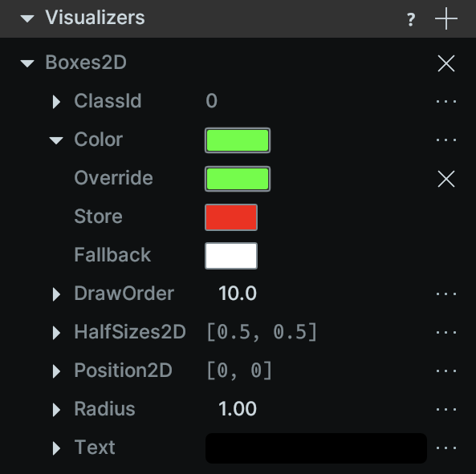This screenshot has width=476, height=474.
Task: Click the Radius value 1.00
Action: [238, 409]
